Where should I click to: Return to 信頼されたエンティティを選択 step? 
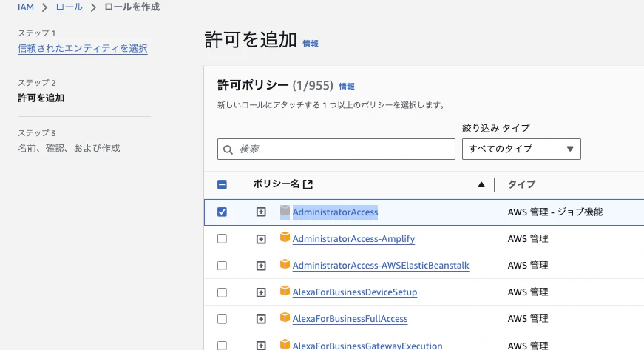(83, 49)
